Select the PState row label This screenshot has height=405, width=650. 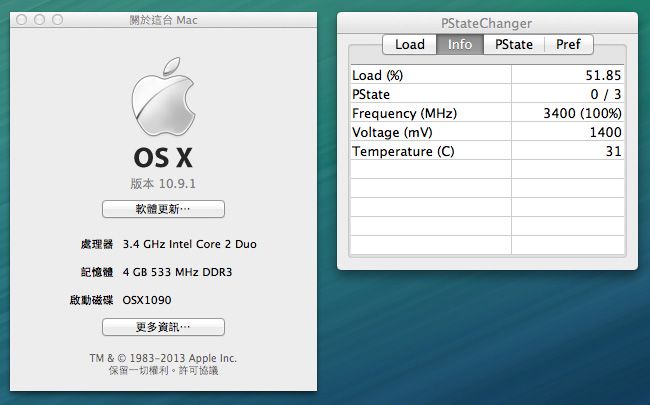tap(371, 95)
